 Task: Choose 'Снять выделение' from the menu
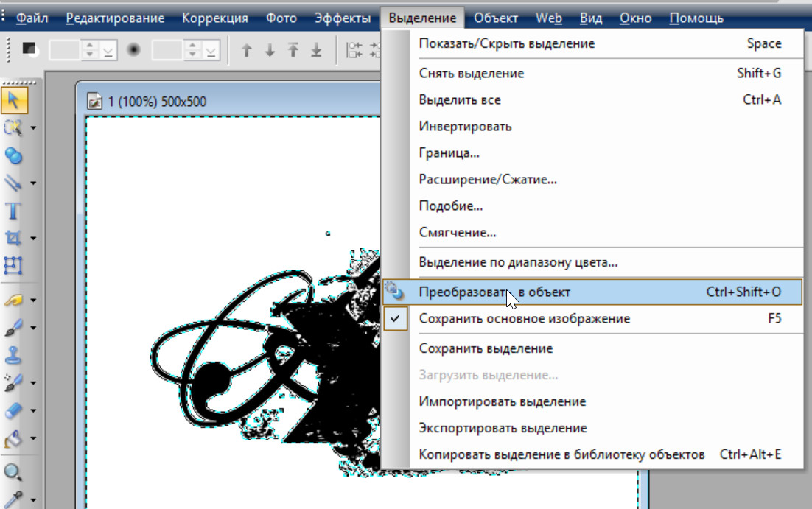click(592, 73)
